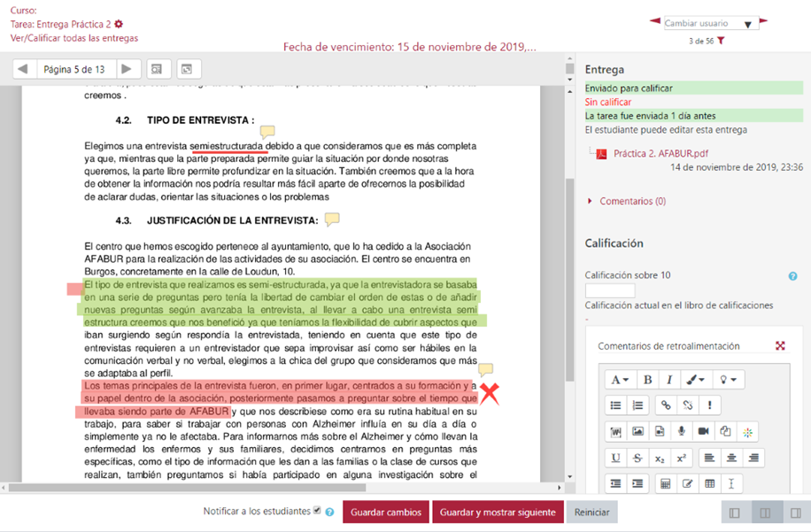Center align feedback text
This screenshot has height=532, width=811.
pyautogui.click(x=731, y=458)
